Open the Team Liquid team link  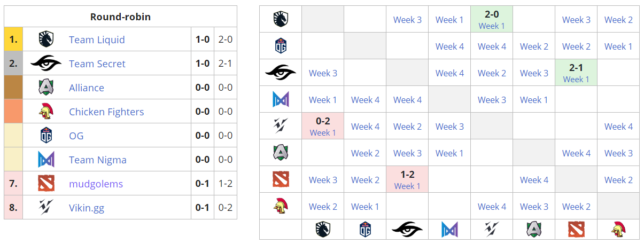[x=97, y=40]
